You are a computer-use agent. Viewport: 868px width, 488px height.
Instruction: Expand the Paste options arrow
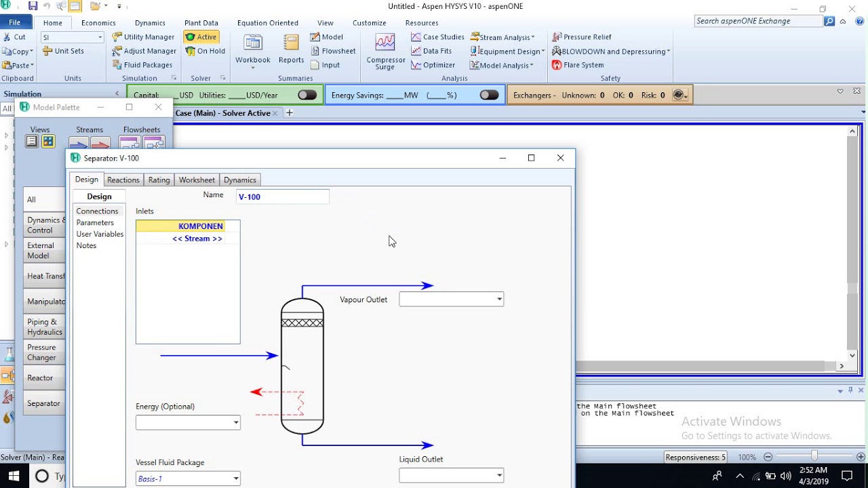[x=31, y=65]
